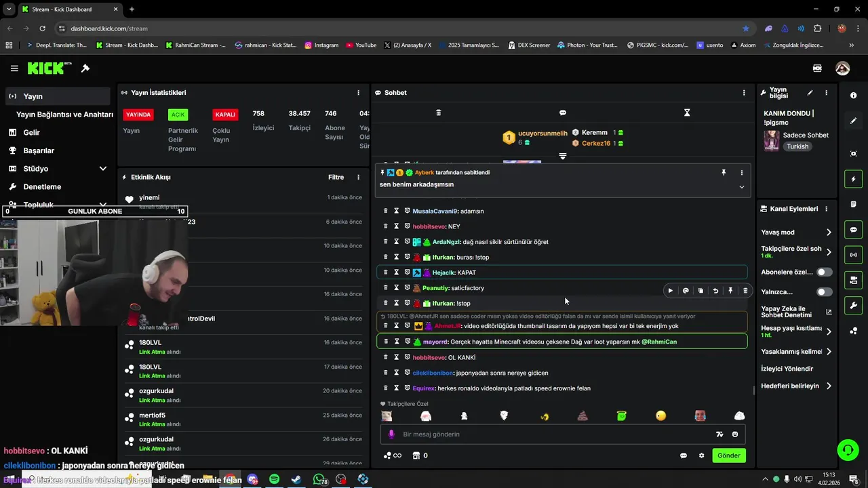Reply using the curved arrow in action bar

[x=715, y=291]
